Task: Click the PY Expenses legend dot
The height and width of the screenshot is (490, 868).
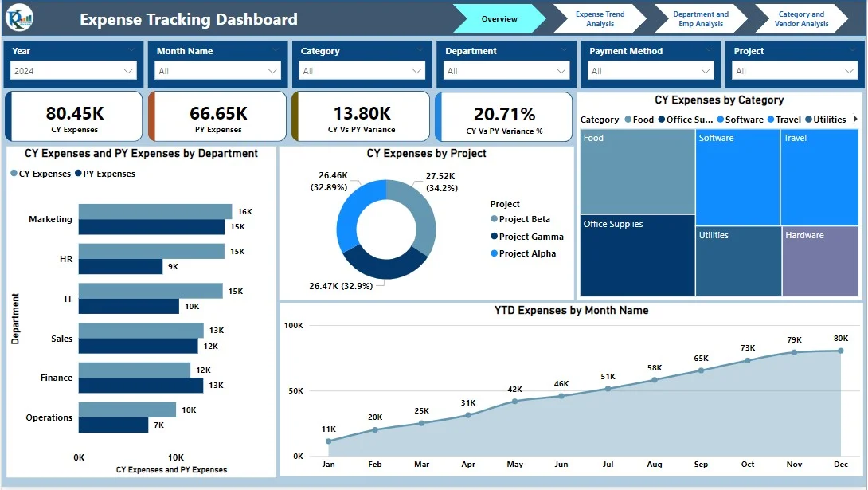Action: (78, 174)
